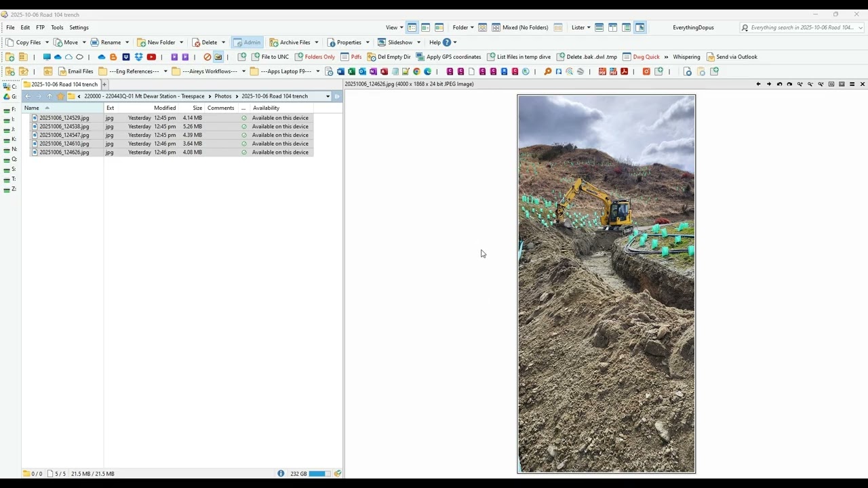Open the Settings menu

click(79, 28)
